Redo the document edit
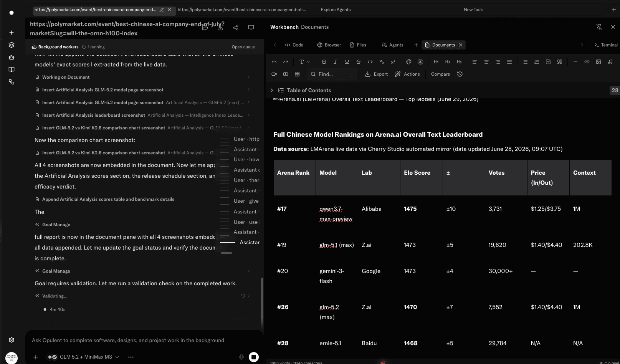This screenshot has height=364, width=620. [x=286, y=62]
